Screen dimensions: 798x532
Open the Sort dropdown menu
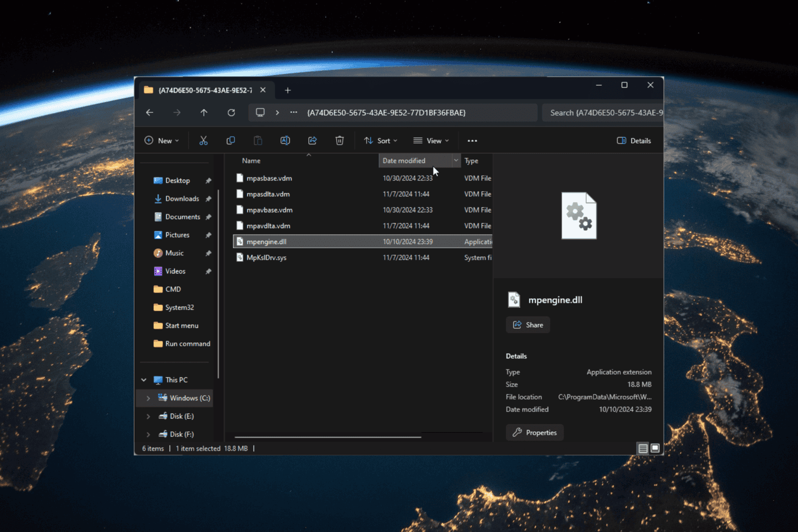pos(381,141)
